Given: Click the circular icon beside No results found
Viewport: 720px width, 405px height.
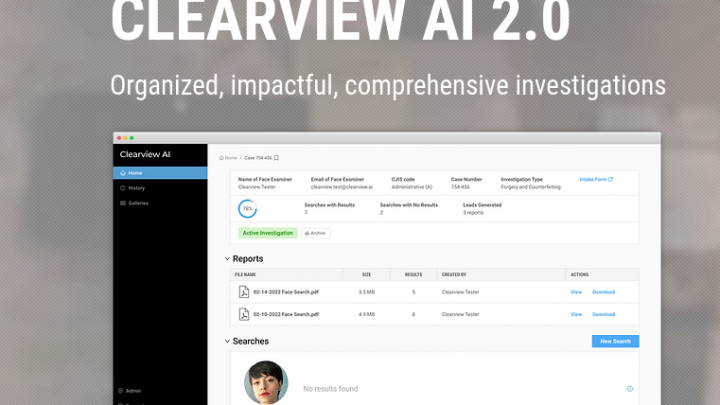Looking at the screenshot, I should [630, 389].
